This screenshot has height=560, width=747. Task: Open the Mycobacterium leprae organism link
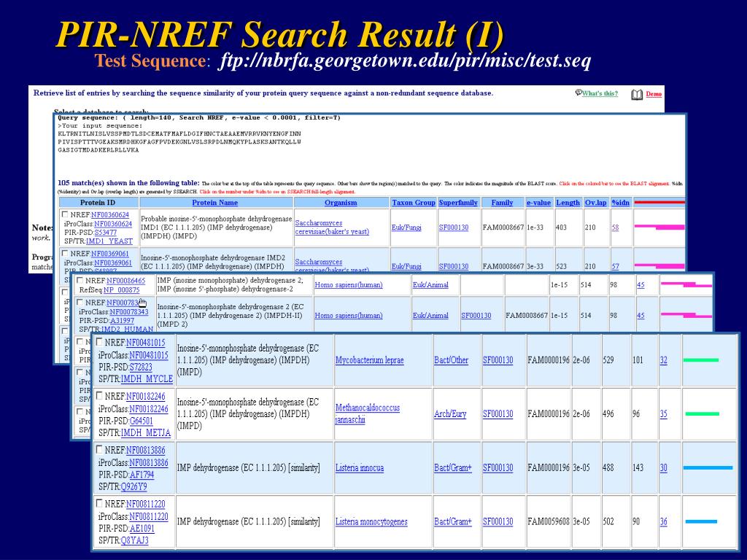[x=370, y=360]
